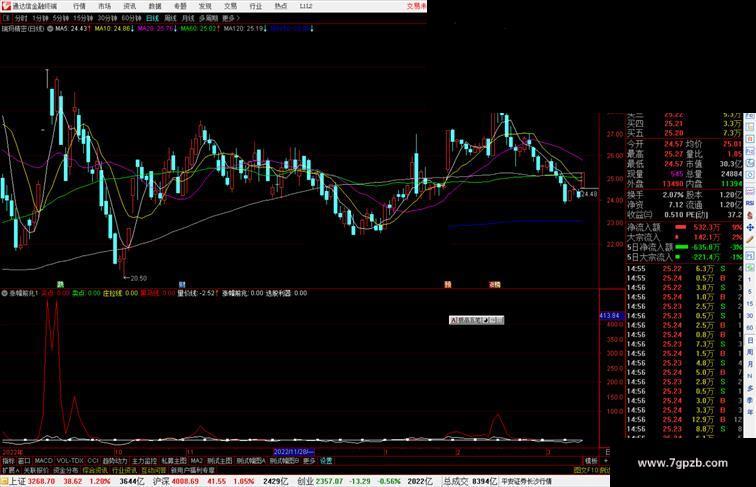Open the 指标 indicator button
Viewport: 756px width, 487px height.
tap(9, 461)
